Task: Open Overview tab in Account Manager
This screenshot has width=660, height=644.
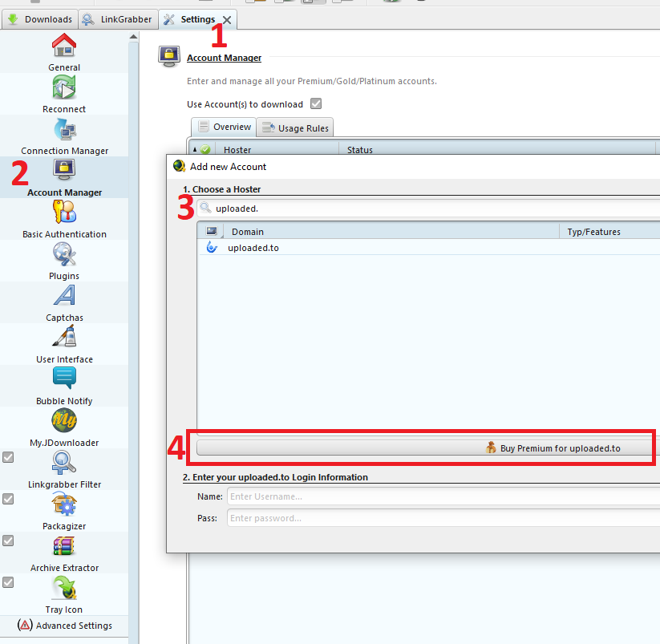Action: click(224, 127)
